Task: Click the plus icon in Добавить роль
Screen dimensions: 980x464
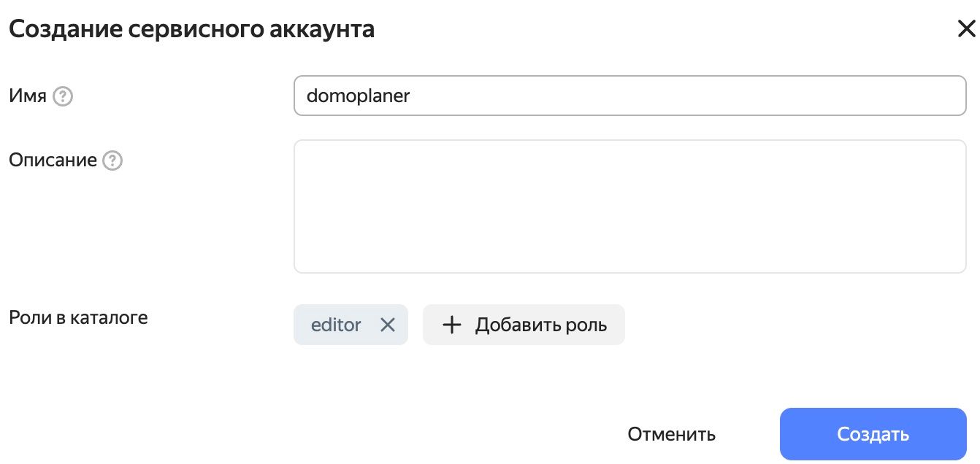Action: (x=453, y=325)
